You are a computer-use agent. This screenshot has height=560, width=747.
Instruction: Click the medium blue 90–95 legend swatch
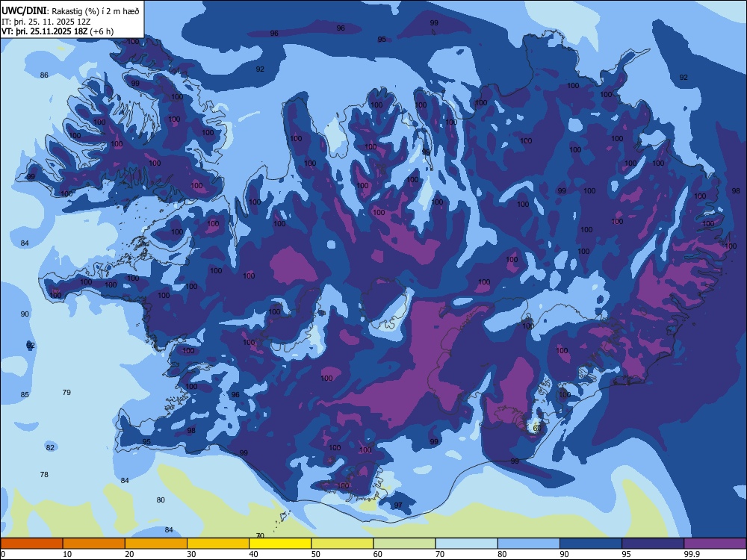coord(591,544)
